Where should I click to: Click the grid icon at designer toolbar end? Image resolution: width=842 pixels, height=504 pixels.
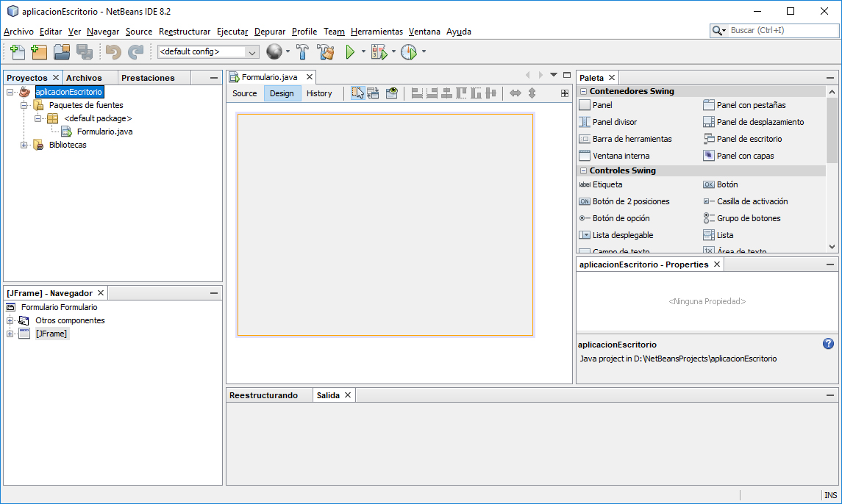coord(564,93)
